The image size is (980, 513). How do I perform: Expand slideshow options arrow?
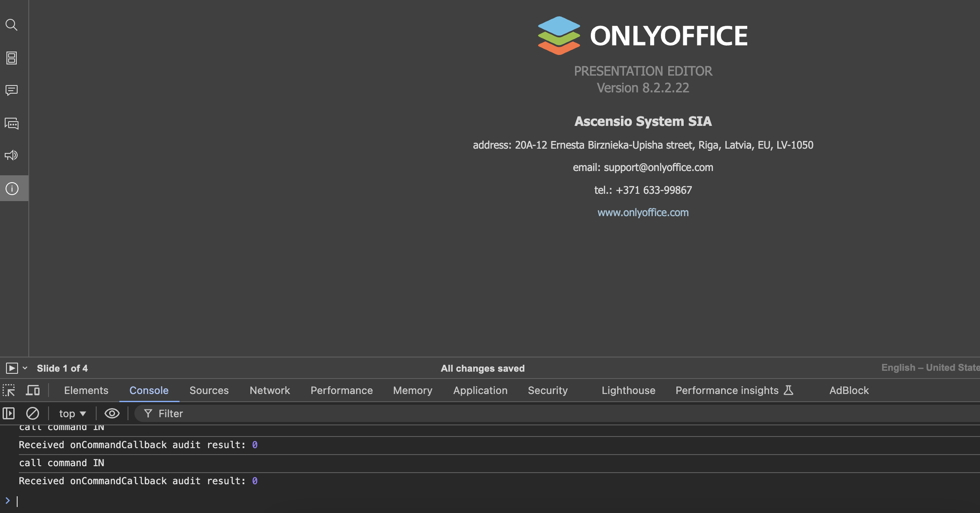(25, 368)
